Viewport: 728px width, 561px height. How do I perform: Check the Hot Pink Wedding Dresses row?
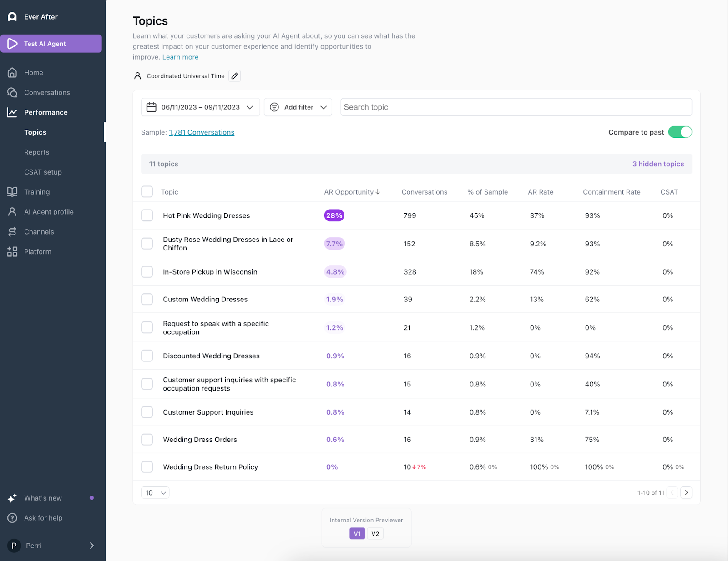pos(147,215)
